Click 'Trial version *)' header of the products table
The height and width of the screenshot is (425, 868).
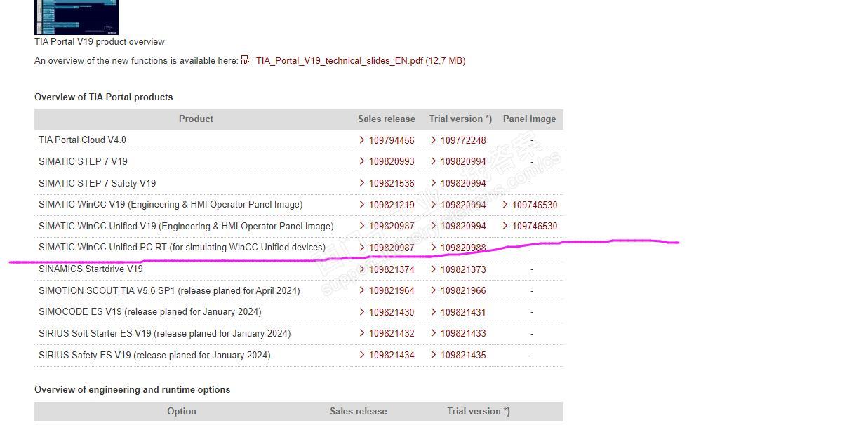pyautogui.click(x=460, y=119)
